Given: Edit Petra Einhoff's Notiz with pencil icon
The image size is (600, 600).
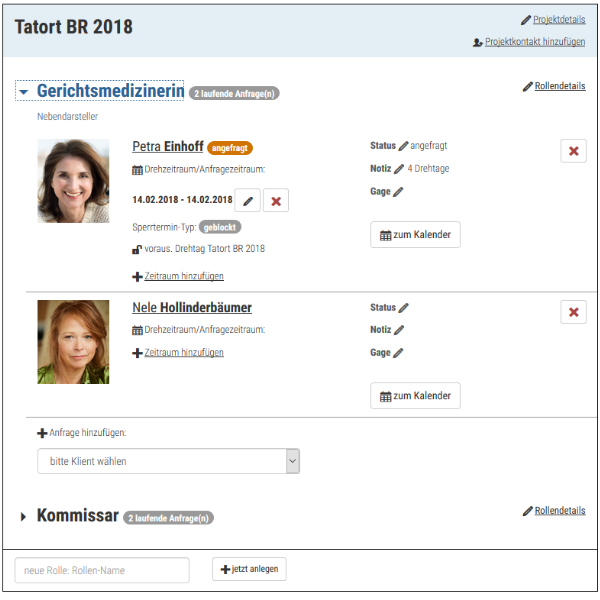Looking at the screenshot, I should pos(399,169).
